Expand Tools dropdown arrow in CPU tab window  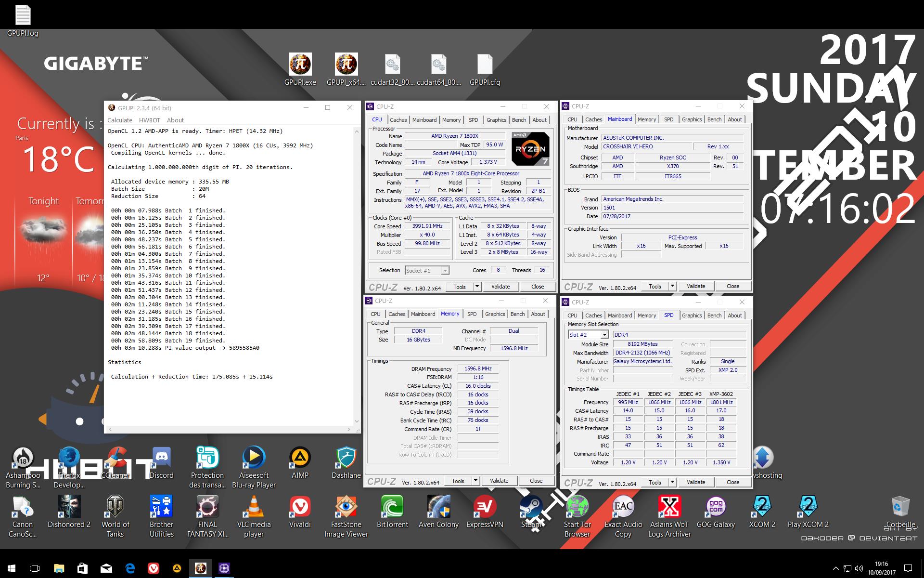pos(477,287)
